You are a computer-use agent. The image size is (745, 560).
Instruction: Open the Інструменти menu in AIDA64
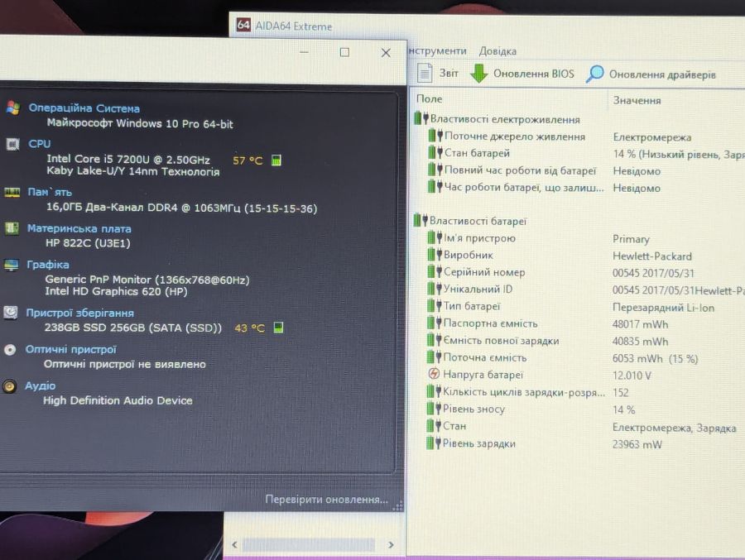[x=437, y=50]
